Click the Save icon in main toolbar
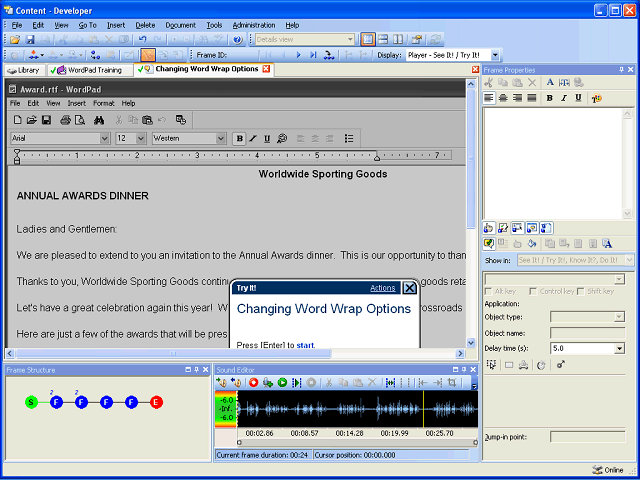 point(30,39)
